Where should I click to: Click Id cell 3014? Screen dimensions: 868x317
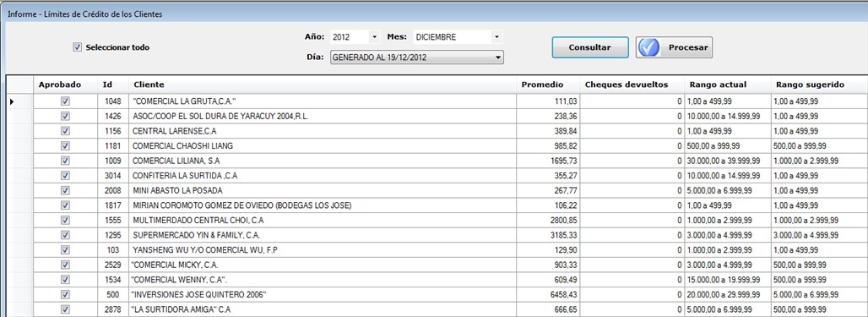coord(113,176)
